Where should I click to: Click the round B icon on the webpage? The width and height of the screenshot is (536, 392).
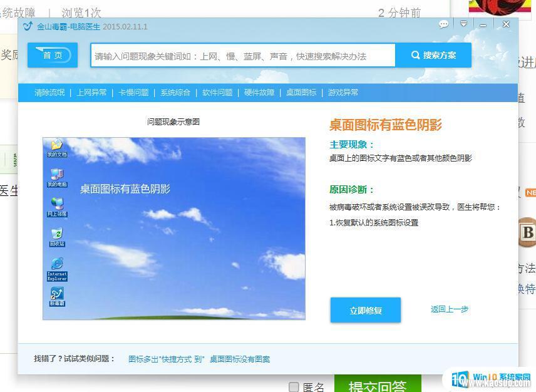pos(527,232)
